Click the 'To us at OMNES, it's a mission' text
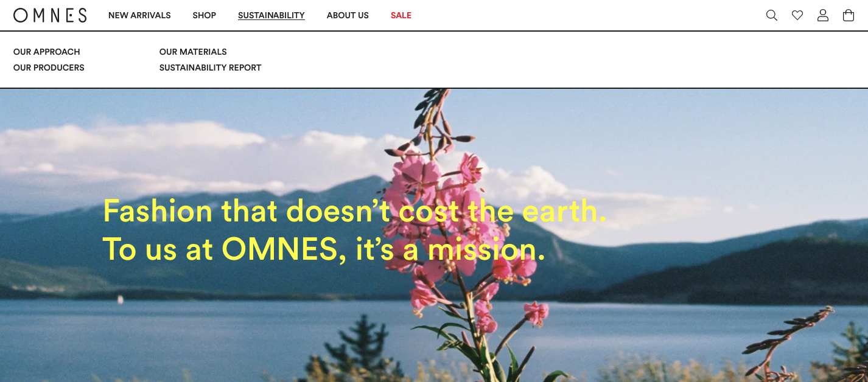868x382 pixels. click(324, 249)
